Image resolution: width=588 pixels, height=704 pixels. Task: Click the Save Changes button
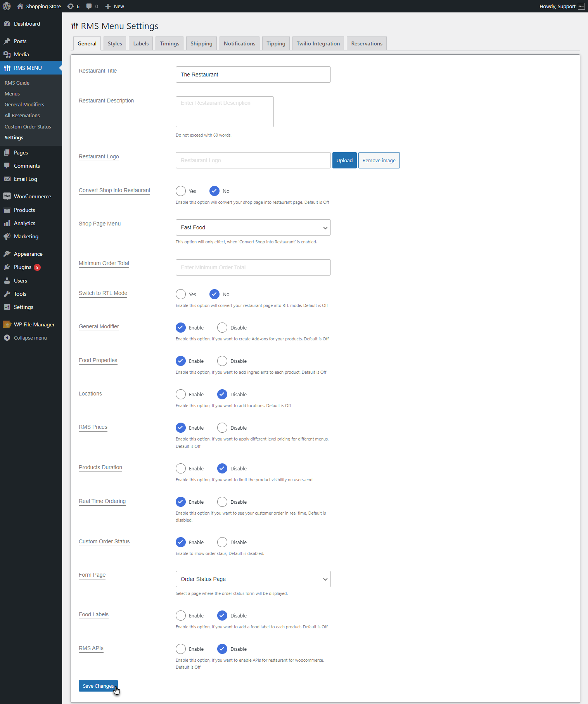coord(98,686)
